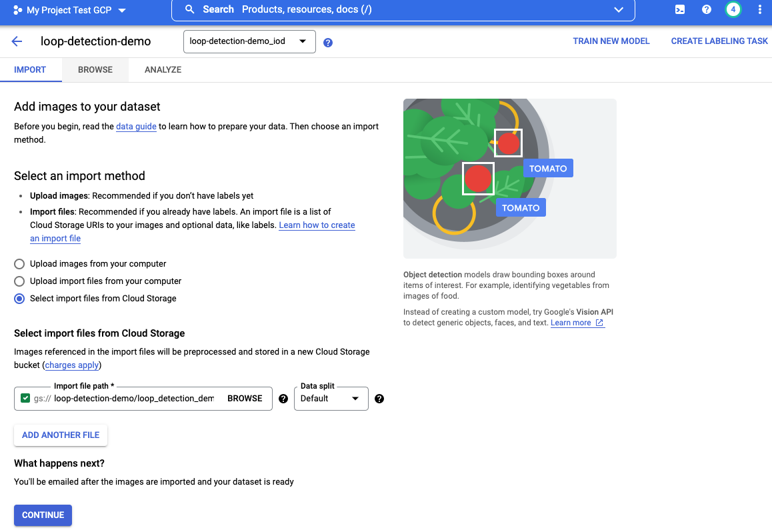
Task: Click help icon next to Import file path
Action: tap(283, 399)
